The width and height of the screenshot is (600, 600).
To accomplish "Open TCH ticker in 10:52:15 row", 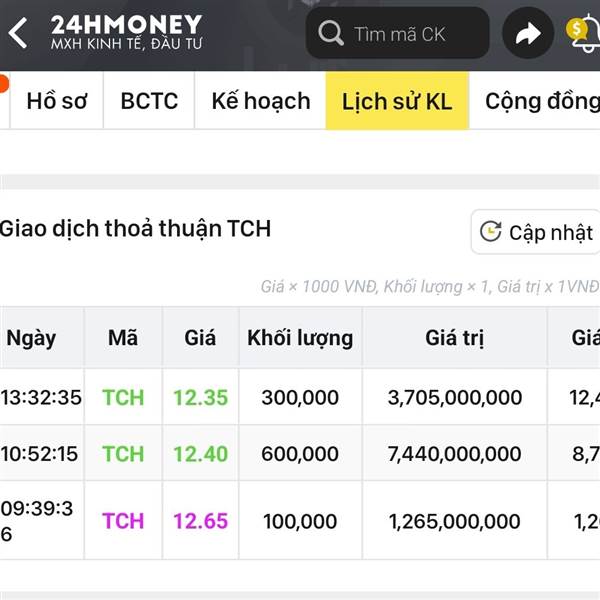I will [x=123, y=453].
